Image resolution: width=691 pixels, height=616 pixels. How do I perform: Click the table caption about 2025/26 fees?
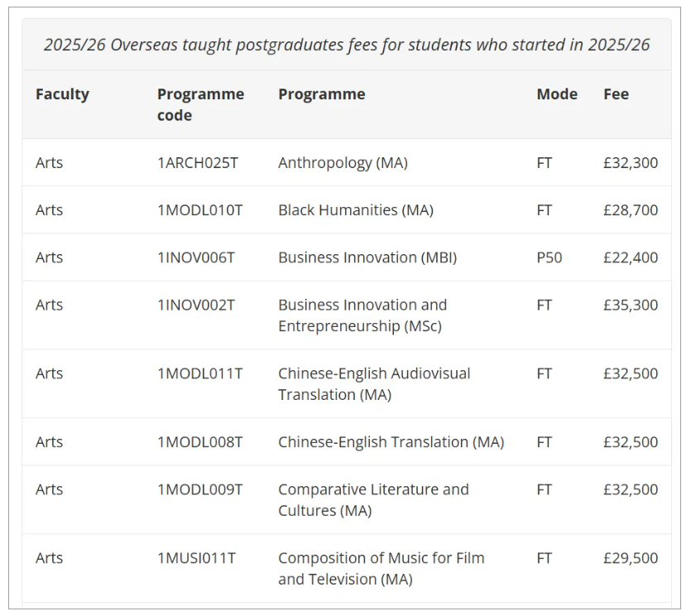347,45
